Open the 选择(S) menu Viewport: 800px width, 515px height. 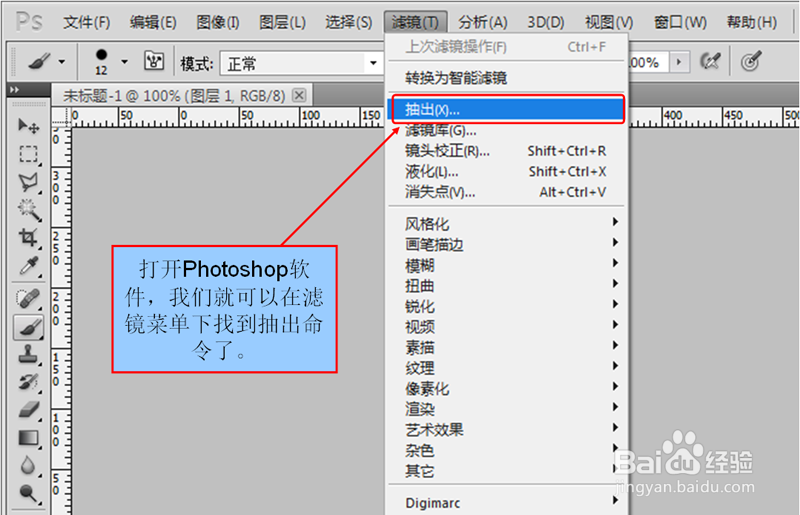point(348,22)
